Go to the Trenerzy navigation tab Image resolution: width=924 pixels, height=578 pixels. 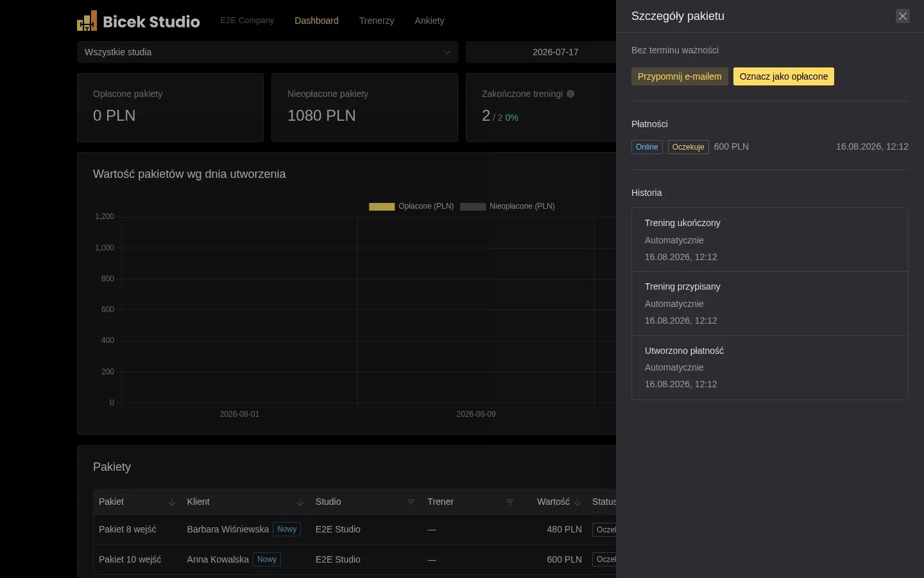click(377, 21)
